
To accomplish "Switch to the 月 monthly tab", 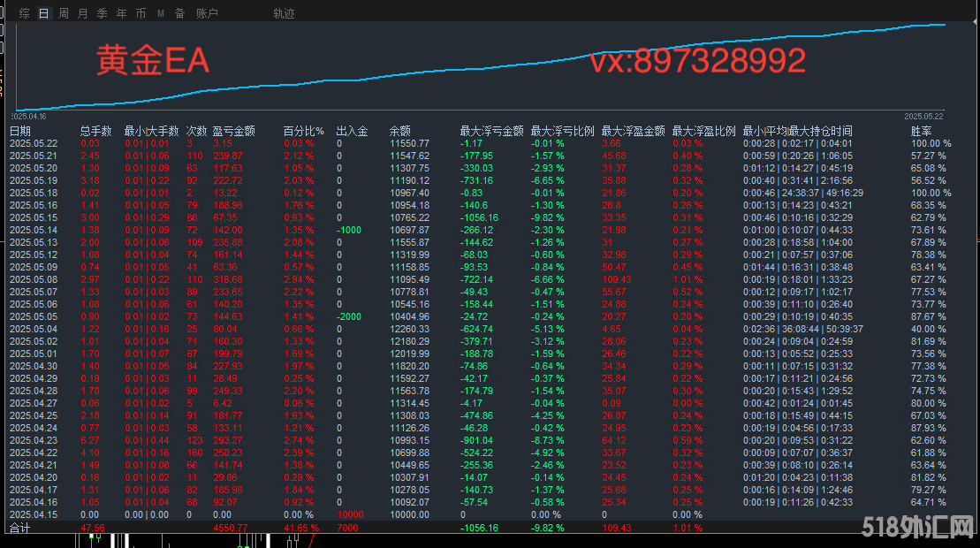I will click(83, 13).
